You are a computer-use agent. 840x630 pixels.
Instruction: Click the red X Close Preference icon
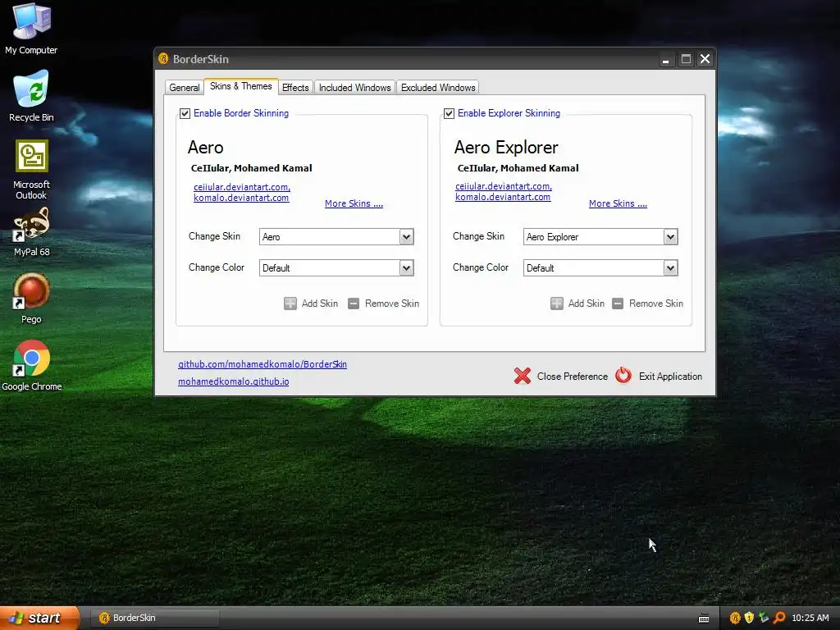[523, 376]
